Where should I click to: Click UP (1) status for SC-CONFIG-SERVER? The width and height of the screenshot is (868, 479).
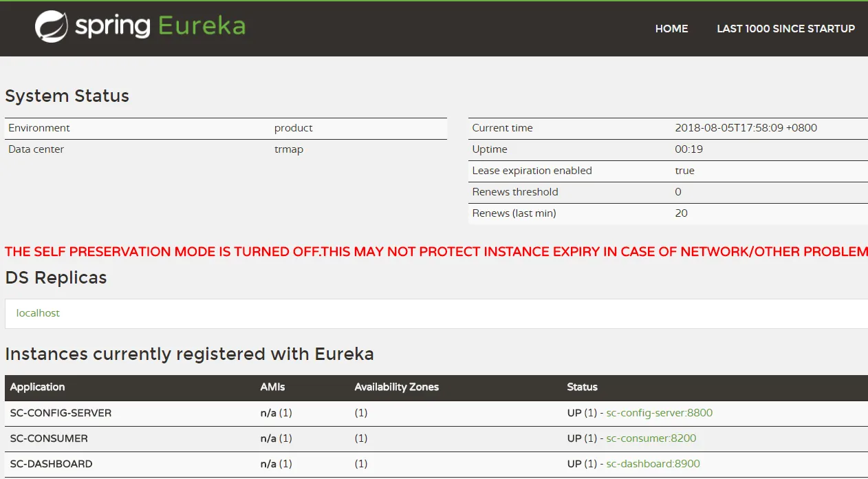[583, 413]
